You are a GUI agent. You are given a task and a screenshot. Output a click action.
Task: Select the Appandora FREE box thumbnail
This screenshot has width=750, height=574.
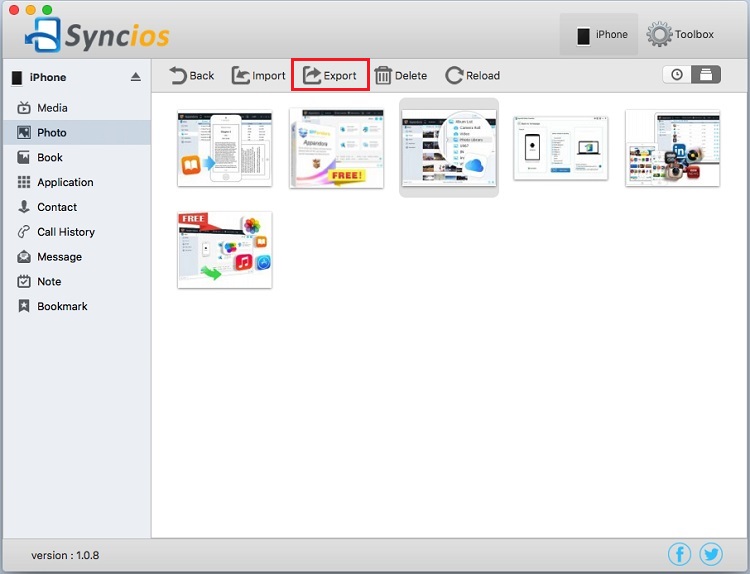337,148
